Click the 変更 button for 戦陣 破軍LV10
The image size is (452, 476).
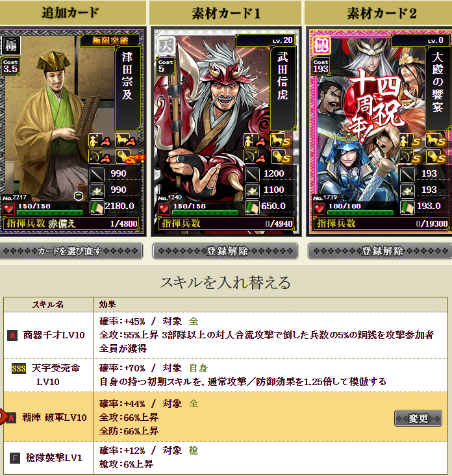tap(418, 418)
